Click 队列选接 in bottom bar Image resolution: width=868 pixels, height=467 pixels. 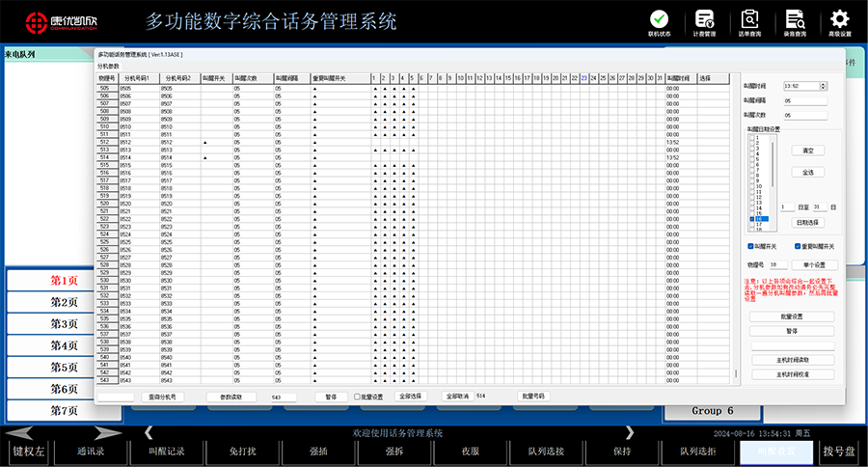[x=546, y=452]
